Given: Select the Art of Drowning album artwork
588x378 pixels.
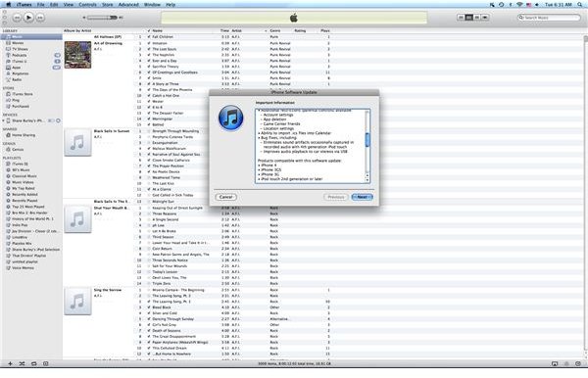Looking at the screenshot, I should tap(77, 55).
